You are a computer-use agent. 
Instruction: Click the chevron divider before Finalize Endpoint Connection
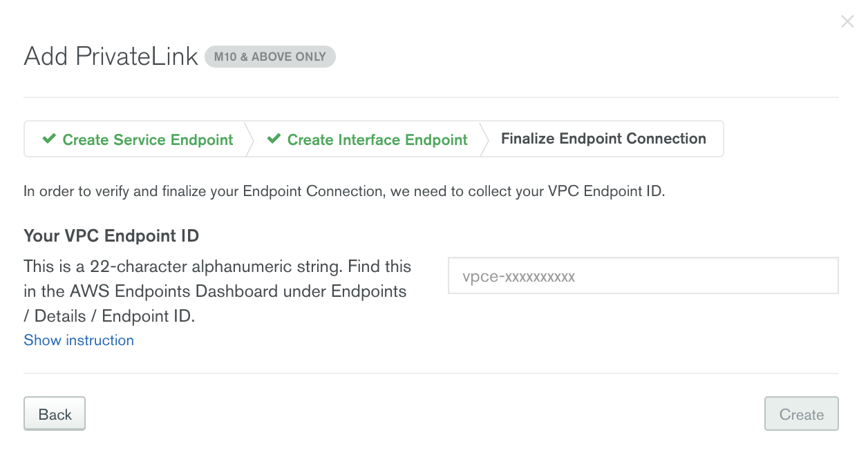pyautogui.click(x=484, y=139)
